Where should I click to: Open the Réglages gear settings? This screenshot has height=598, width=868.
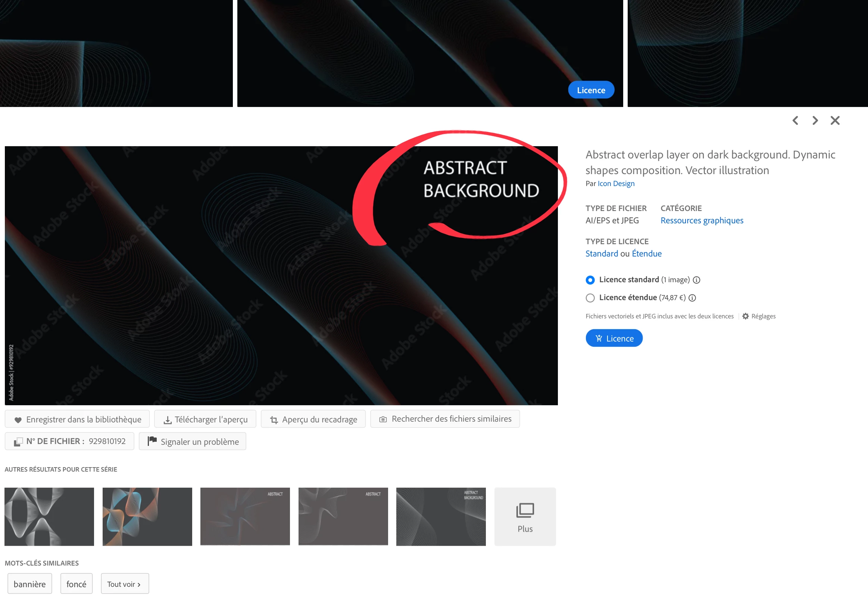click(x=745, y=316)
